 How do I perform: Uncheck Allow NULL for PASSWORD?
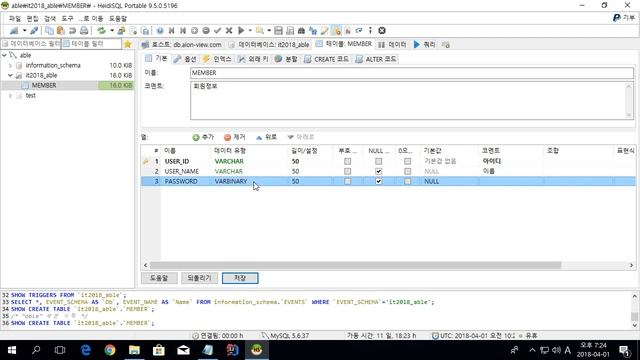coord(379,181)
